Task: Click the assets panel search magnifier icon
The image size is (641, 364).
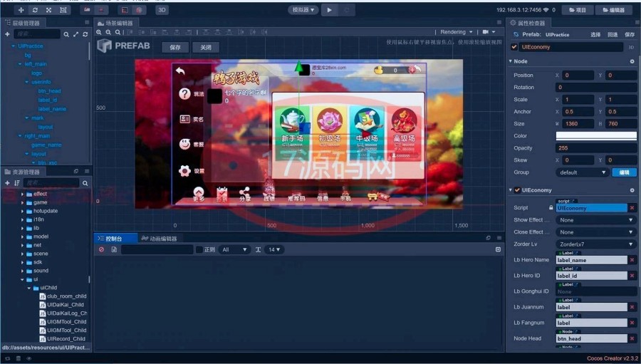Action: pos(85,183)
